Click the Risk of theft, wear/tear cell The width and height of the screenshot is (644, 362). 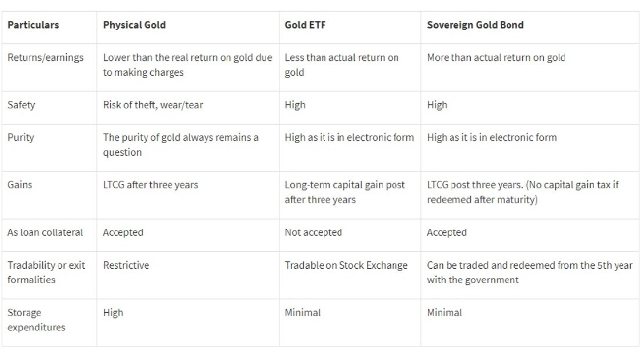(153, 105)
